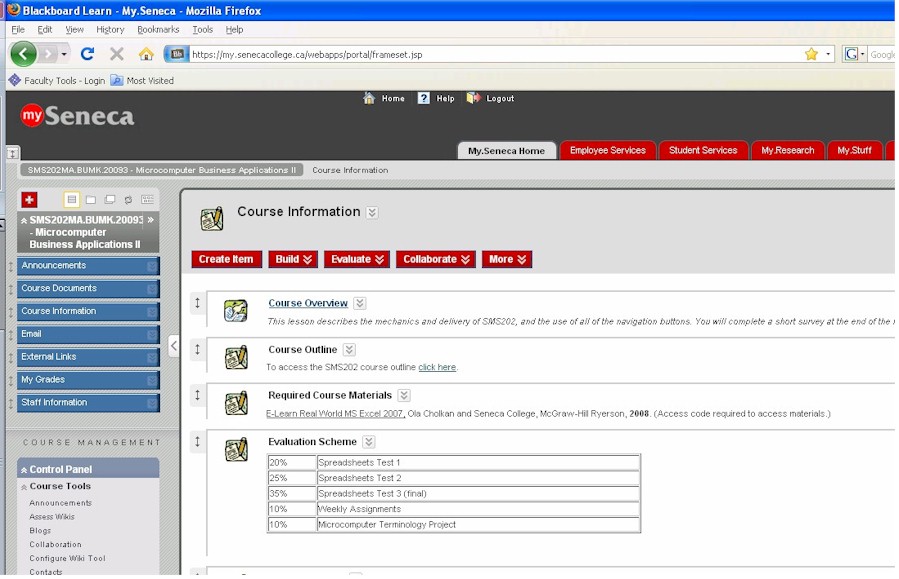Switch to the Student Services tab
This screenshot has height=579, width=899.
pyautogui.click(x=703, y=150)
